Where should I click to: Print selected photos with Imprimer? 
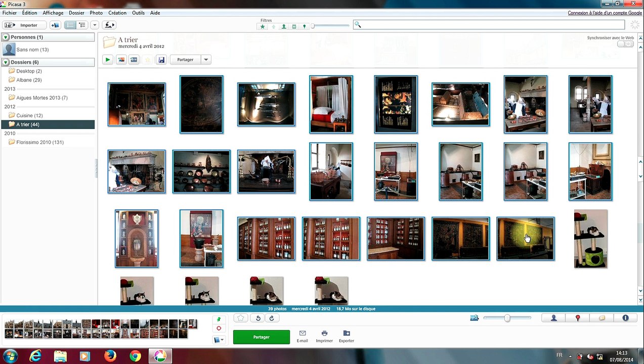click(x=324, y=337)
